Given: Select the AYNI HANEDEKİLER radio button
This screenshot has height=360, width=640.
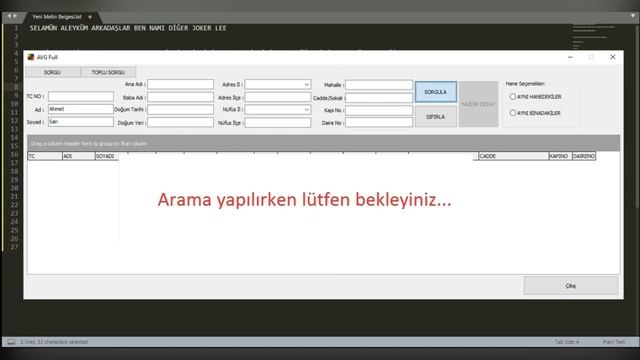Looking at the screenshot, I should (513, 97).
